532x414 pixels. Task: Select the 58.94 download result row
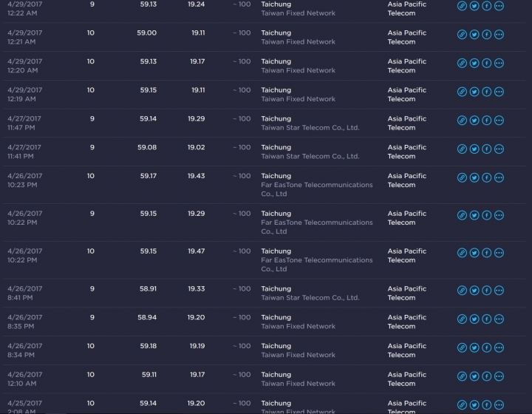click(264, 322)
